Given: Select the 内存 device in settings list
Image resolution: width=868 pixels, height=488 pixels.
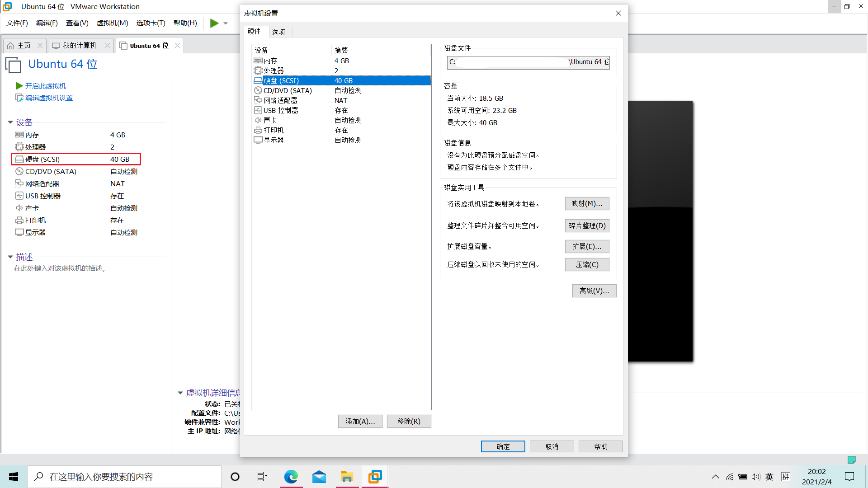Looking at the screenshot, I should (272, 61).
